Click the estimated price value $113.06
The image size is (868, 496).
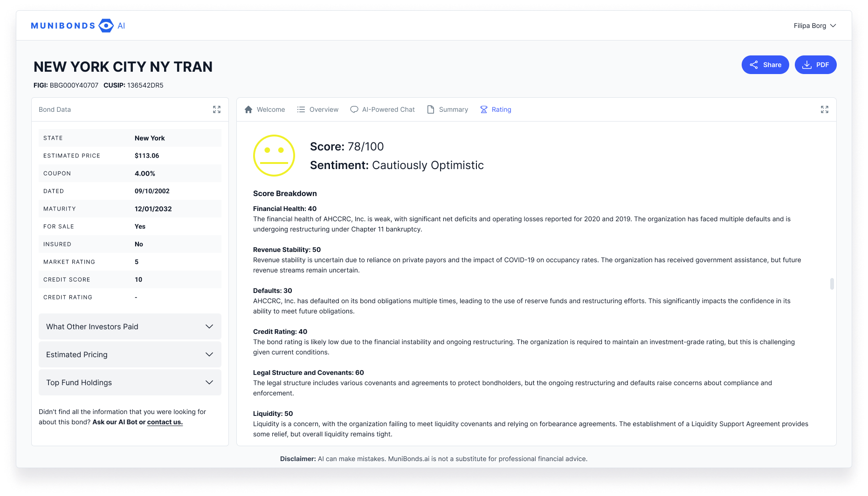coord(147,156)
